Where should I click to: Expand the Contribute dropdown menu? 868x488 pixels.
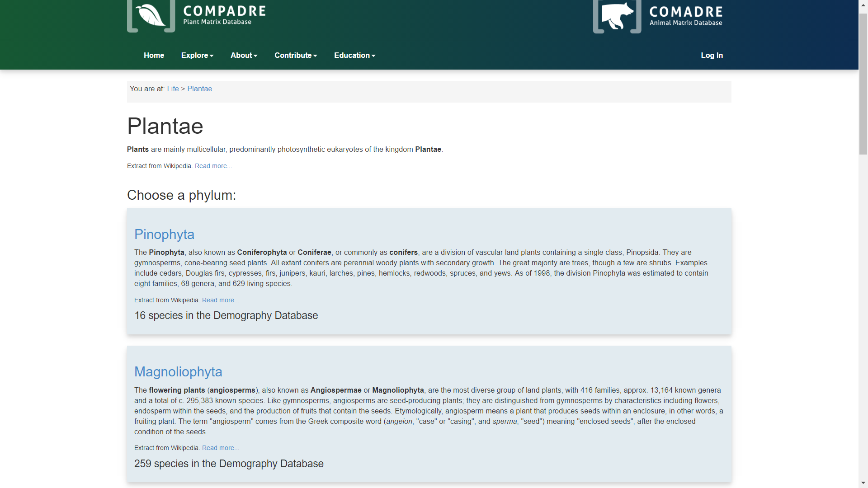pyautogui.click(x=296, y=55)
